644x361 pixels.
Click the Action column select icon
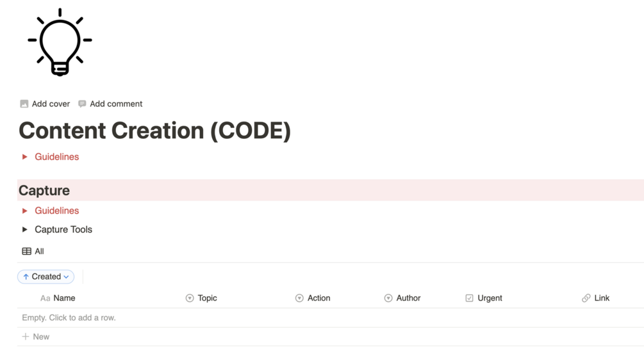click(299, 298)
